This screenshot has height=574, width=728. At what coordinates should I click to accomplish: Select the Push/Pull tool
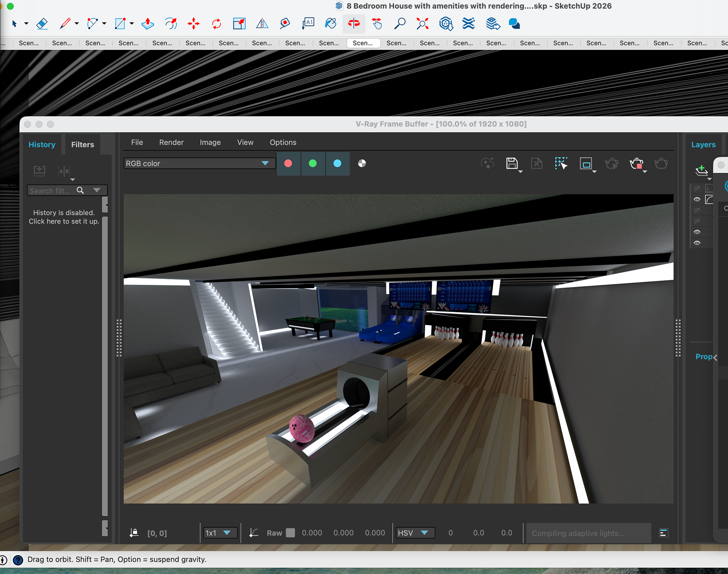coord(147,24)
